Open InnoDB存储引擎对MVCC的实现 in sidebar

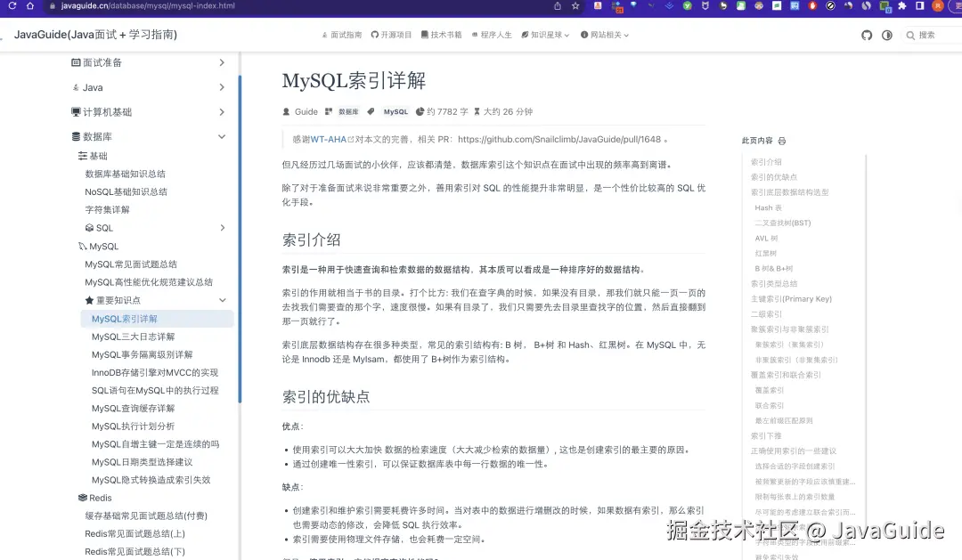click(x=155, y=372)
